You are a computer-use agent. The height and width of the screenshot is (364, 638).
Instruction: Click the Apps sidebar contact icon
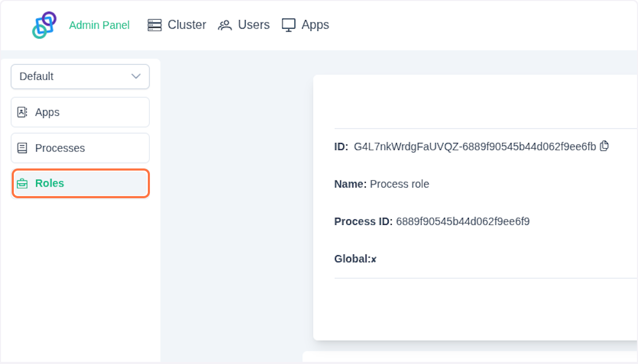pos(22,112)
